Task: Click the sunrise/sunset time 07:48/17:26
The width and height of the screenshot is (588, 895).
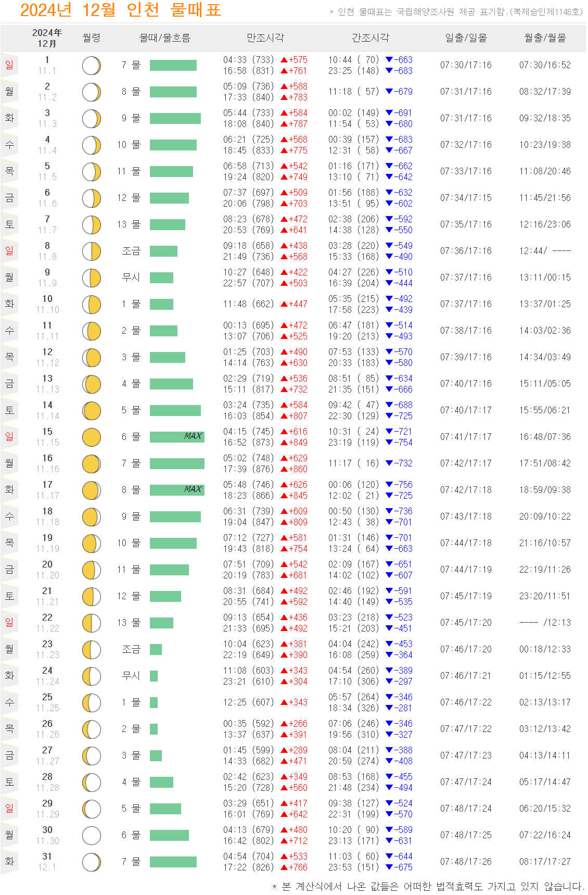Action: click(466, 862)
